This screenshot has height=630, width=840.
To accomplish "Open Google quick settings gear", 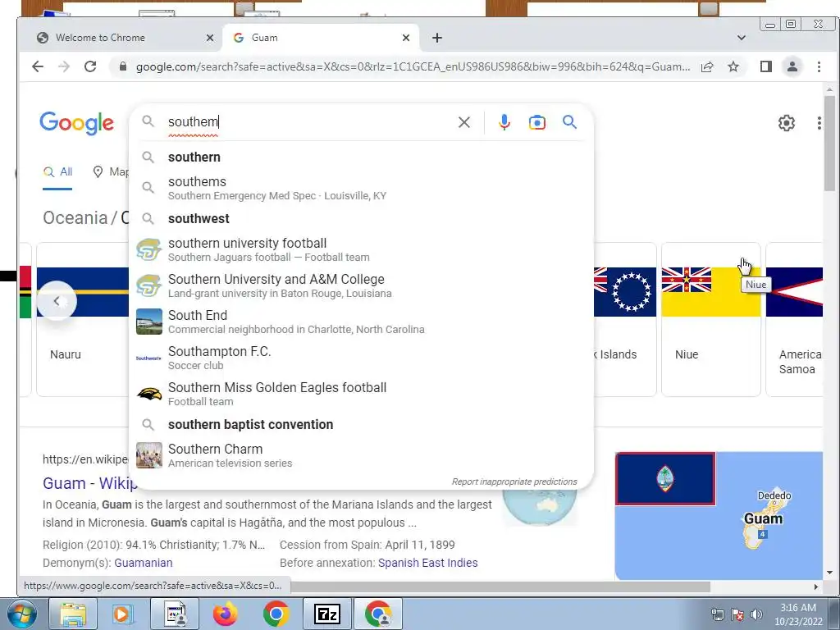I will click(786, 123).
